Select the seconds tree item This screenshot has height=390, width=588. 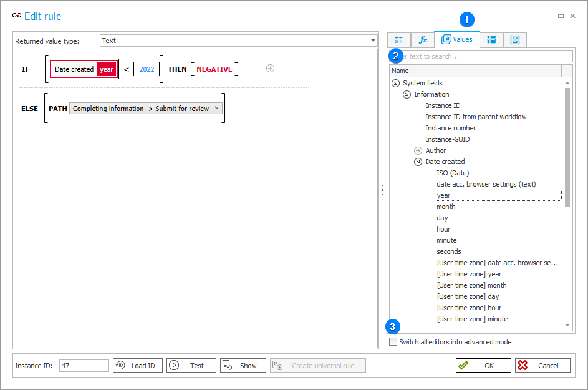(x=448, y=251)
